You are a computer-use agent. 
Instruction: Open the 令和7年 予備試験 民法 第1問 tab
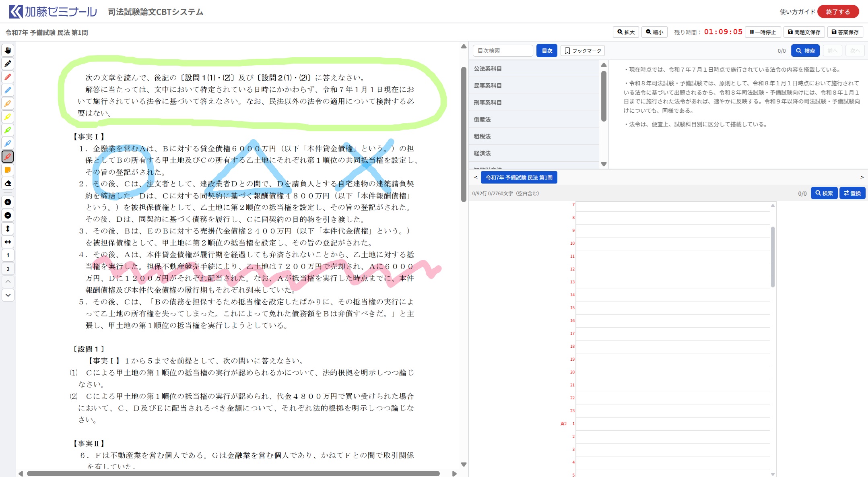(519, 178)
